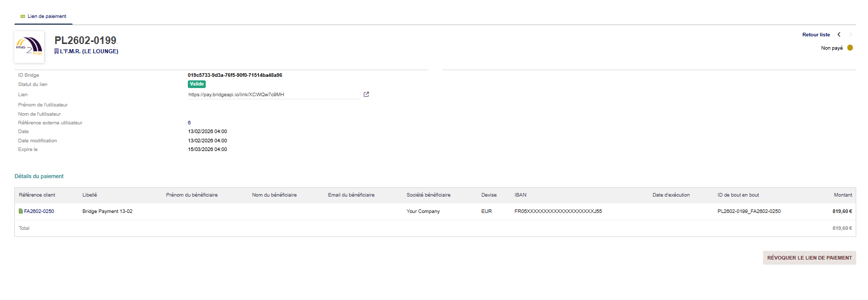Viewport: 868px width, 300px height.
Task: Click the pay.bridgeapi.io link field
Action: 274,95
